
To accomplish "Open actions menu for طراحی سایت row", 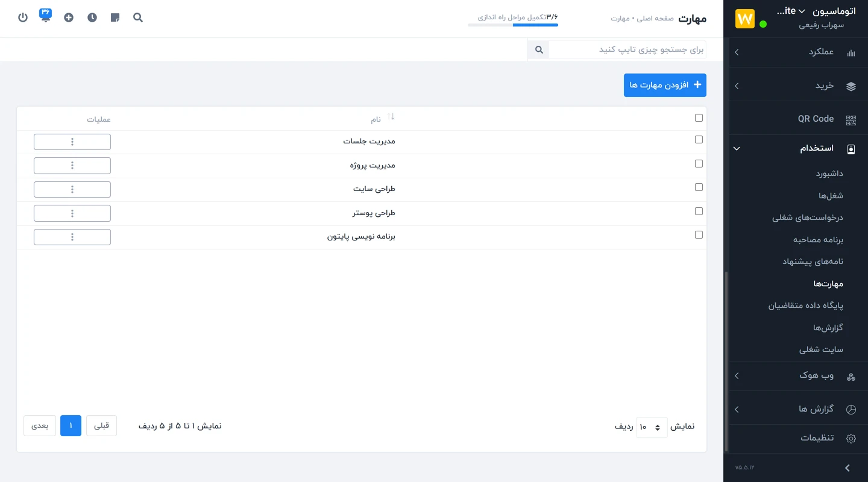I will point(72,189).
